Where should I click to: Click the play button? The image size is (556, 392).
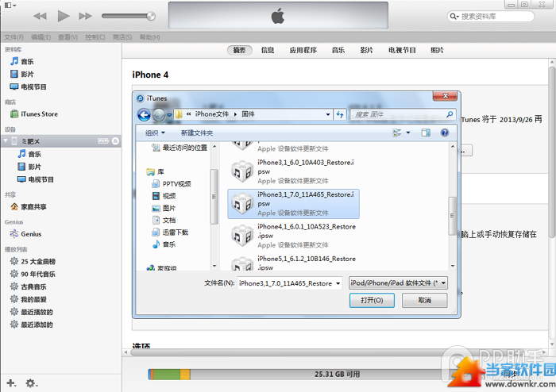click(64, 16)
